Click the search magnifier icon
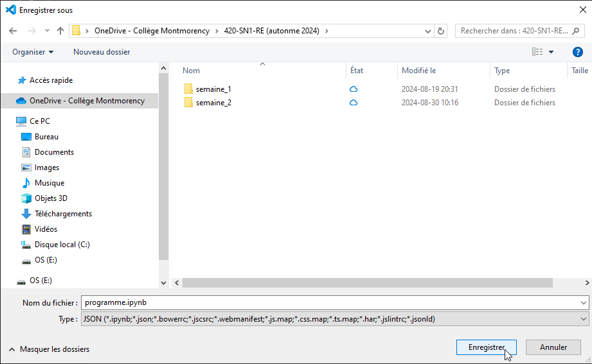592x364 pixels. pyautogui.click(x=576, y=31)
